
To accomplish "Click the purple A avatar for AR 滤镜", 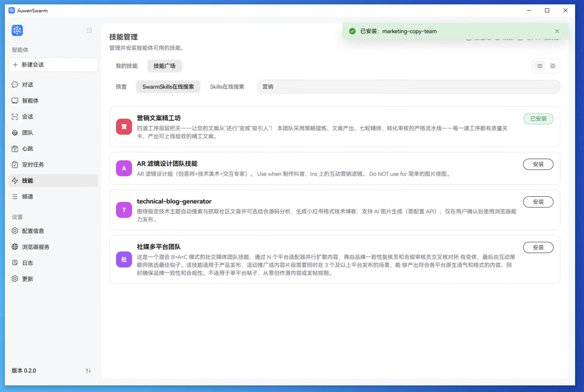I will coord(124,168).
